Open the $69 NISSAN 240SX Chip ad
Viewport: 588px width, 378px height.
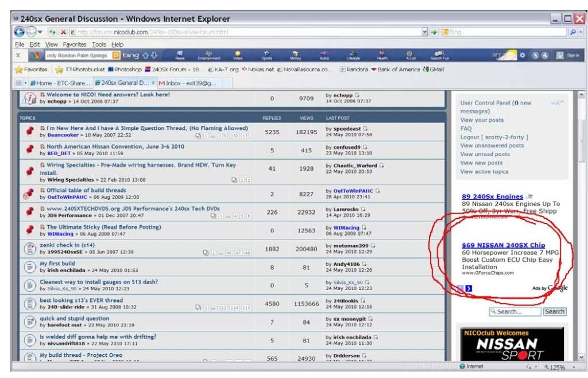point(503,245)
